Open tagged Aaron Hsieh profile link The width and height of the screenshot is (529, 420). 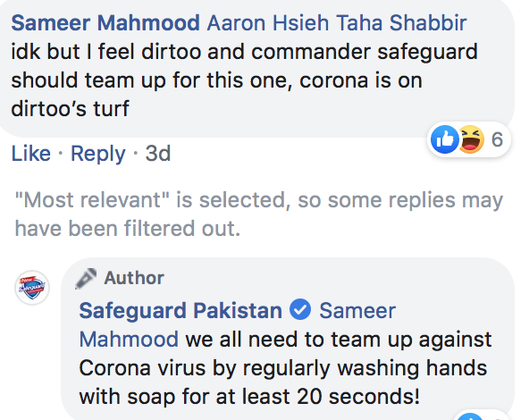(x=268, y=23)
